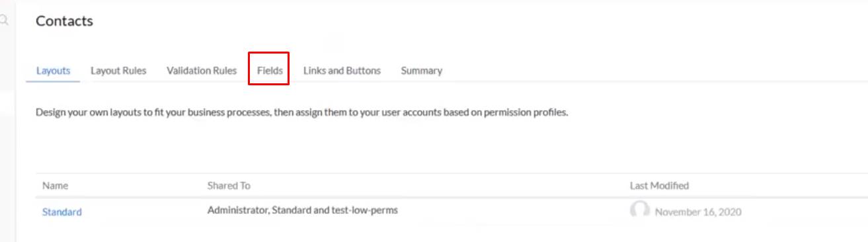This screenshot has height=242, width=868.
Task: Click the user avatar beside November 16, 2020
Action: click(639, 211)
